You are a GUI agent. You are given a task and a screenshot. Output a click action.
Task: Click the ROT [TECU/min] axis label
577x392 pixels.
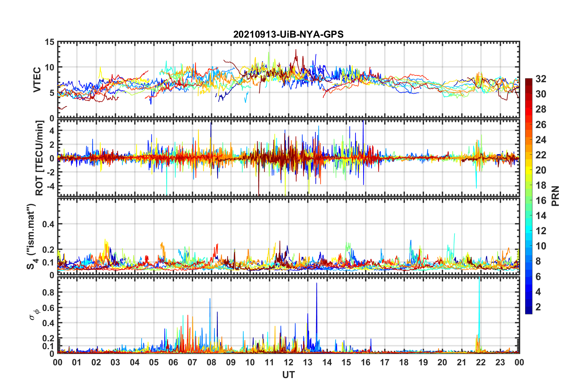[39, 158]
